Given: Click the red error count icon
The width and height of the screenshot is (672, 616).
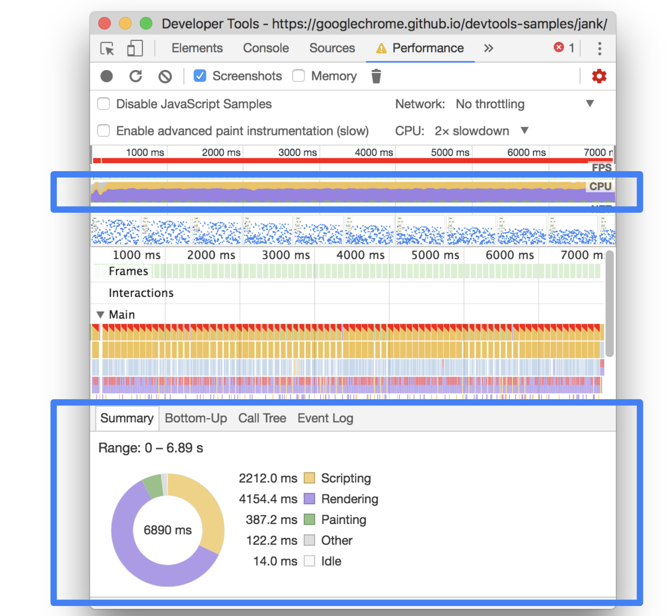Looking at the screenshot, I should pos(559,48).
